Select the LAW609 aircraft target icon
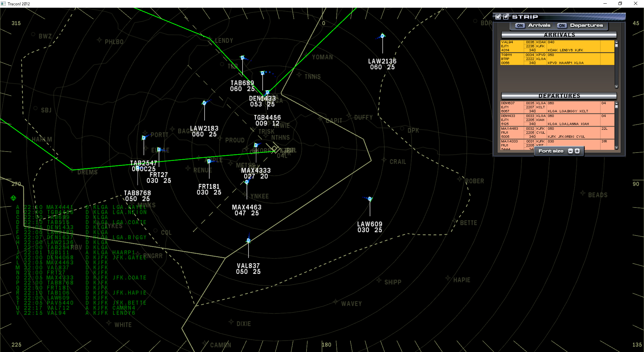Image resolution: width=644 pixels, height=352 pixels. click(x=370, y=199)
